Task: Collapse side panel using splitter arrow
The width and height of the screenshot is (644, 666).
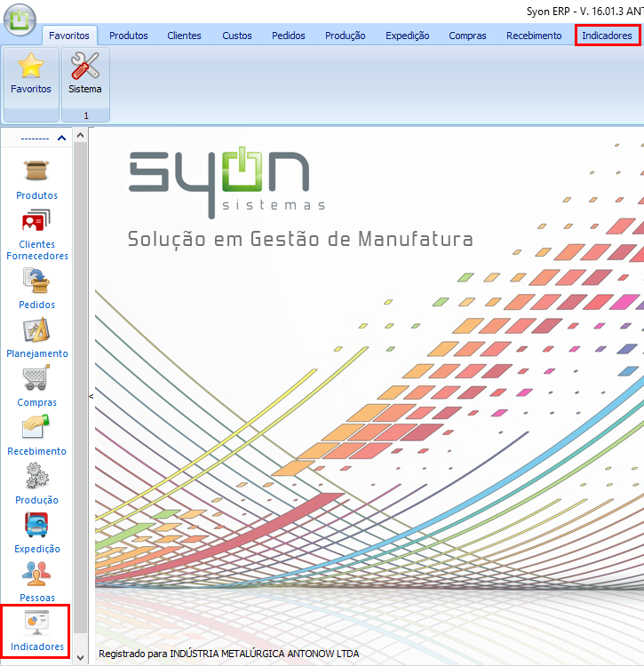Action: pos(90,396)
